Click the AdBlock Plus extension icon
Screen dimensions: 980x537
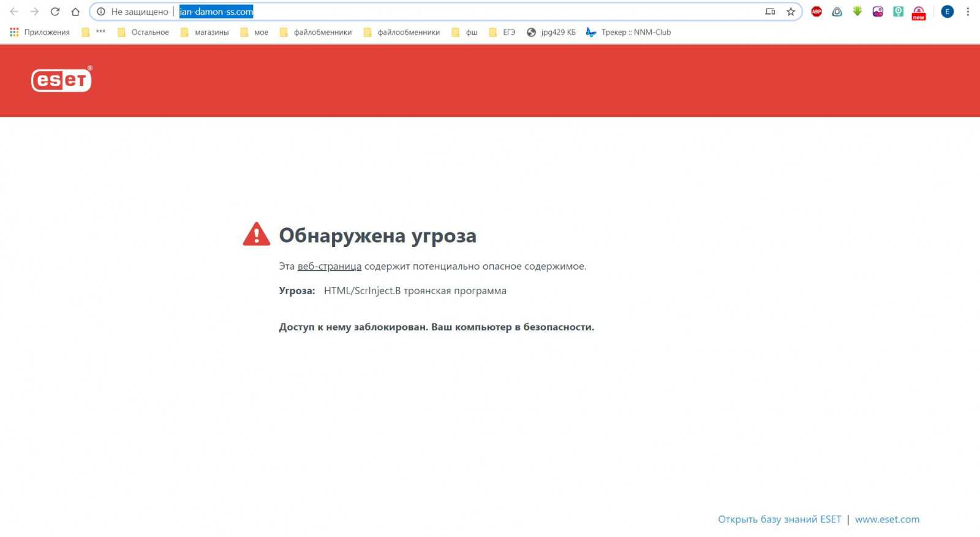click(816, 12)
